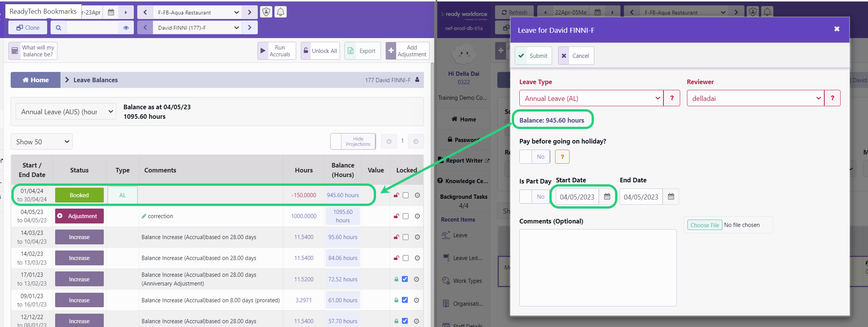Open the David FINNI (177)-F employee dropdown

(197, 28)
